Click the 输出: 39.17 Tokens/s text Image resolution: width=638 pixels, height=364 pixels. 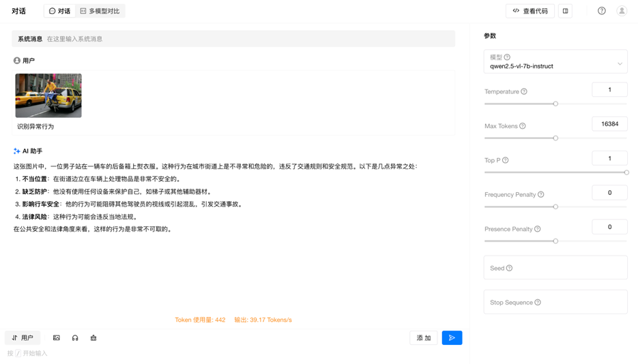[263, 320]
